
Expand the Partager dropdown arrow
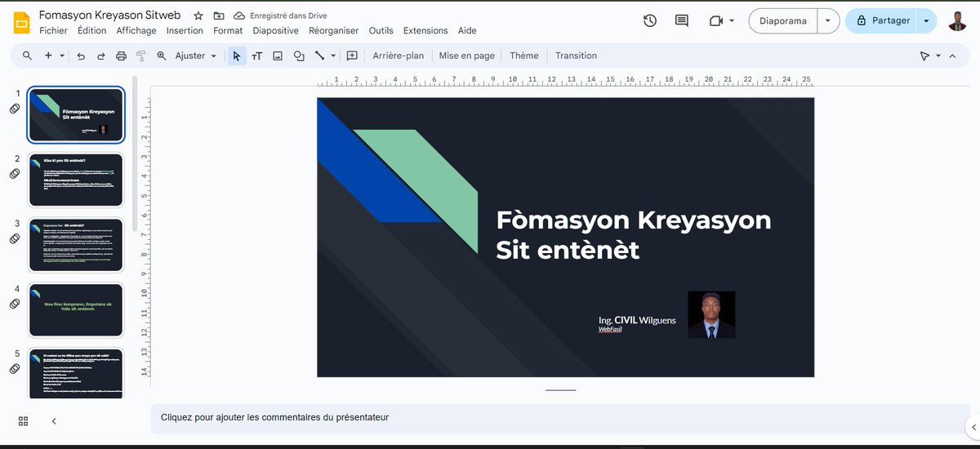pyautogui.click(x=926, y=21)
